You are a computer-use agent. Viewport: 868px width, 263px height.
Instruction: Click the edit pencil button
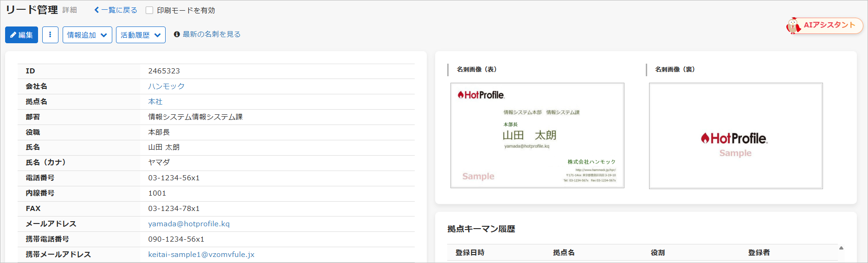pyautogui.click(x=21, y=35)
